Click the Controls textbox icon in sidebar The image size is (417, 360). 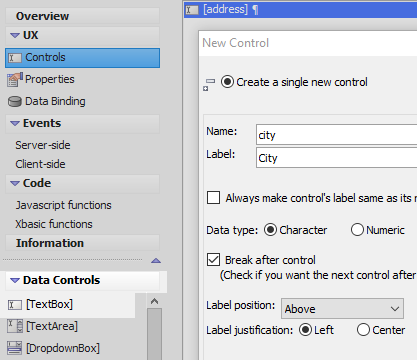15,58
